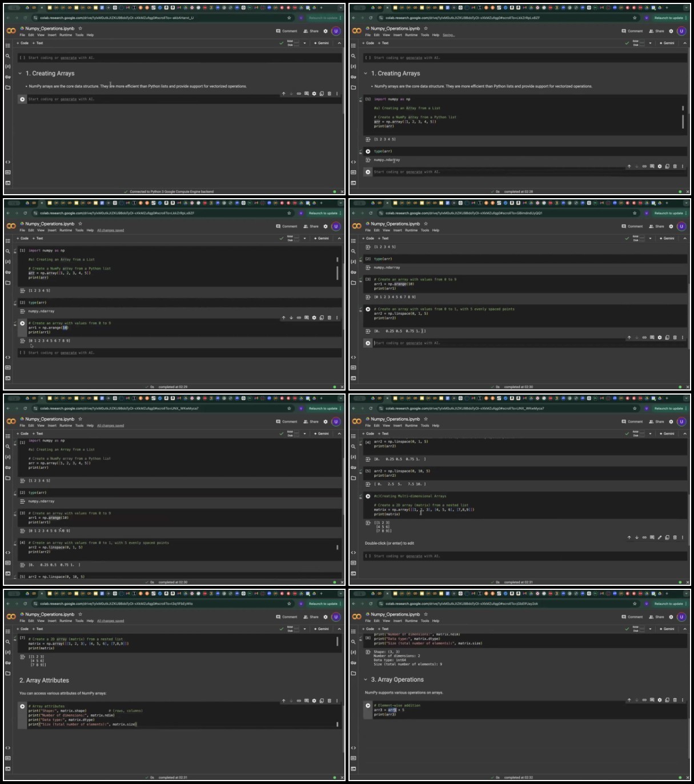Run the element-wise addition arr3 cell
Viewport: 694px width, 784px height.
click(x=368, y=705)
